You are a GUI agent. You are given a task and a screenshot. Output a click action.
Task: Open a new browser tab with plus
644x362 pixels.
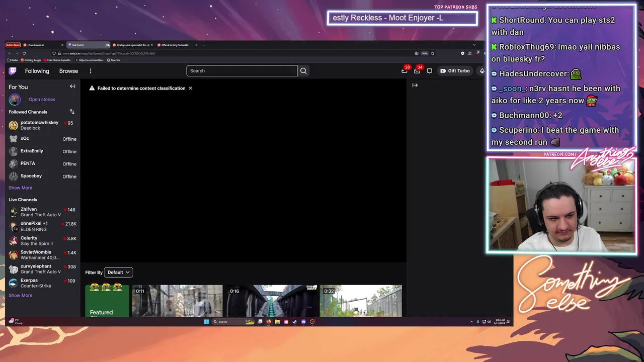coord(204,45)
